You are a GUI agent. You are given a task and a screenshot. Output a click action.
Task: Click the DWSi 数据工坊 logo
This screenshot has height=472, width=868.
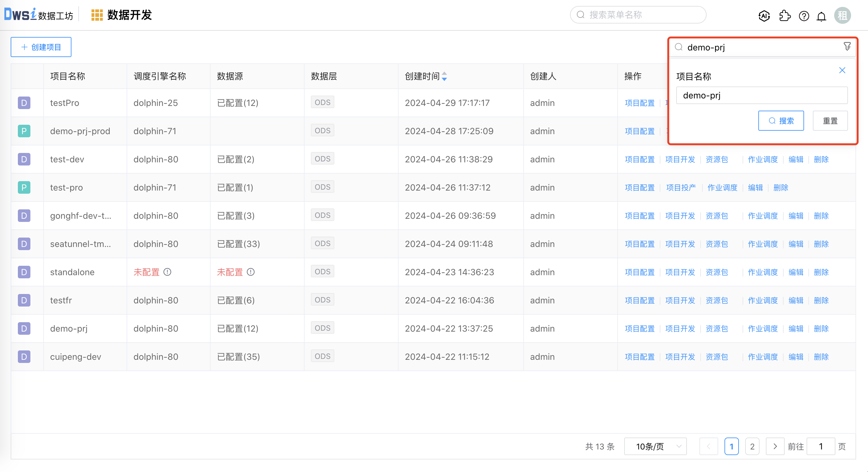click(x=38, y=14)
